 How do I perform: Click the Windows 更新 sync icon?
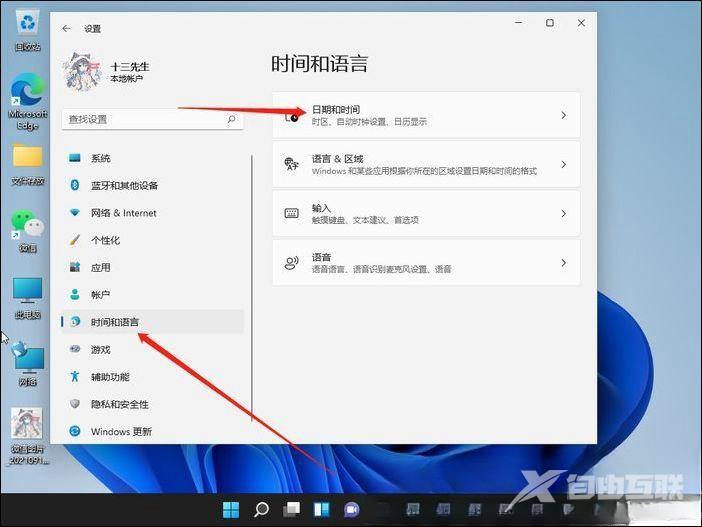coord(75,431)
